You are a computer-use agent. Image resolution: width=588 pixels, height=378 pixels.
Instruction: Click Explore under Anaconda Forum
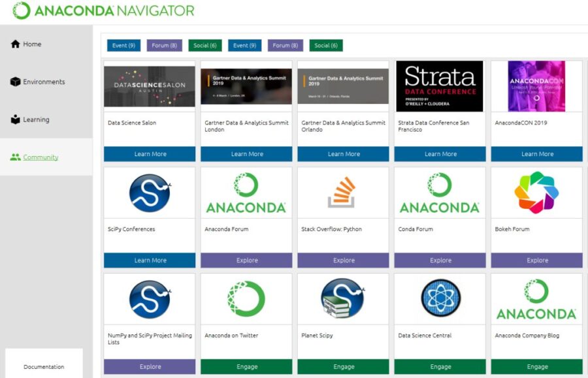tap(246, 260)
